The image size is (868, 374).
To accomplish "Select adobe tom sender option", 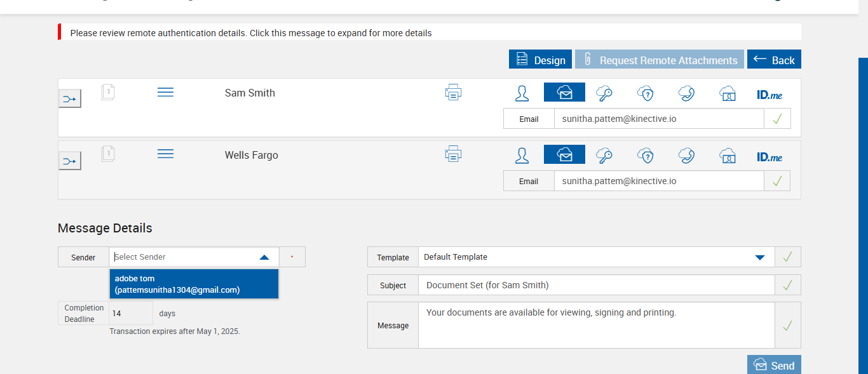I will pos(194,284).
